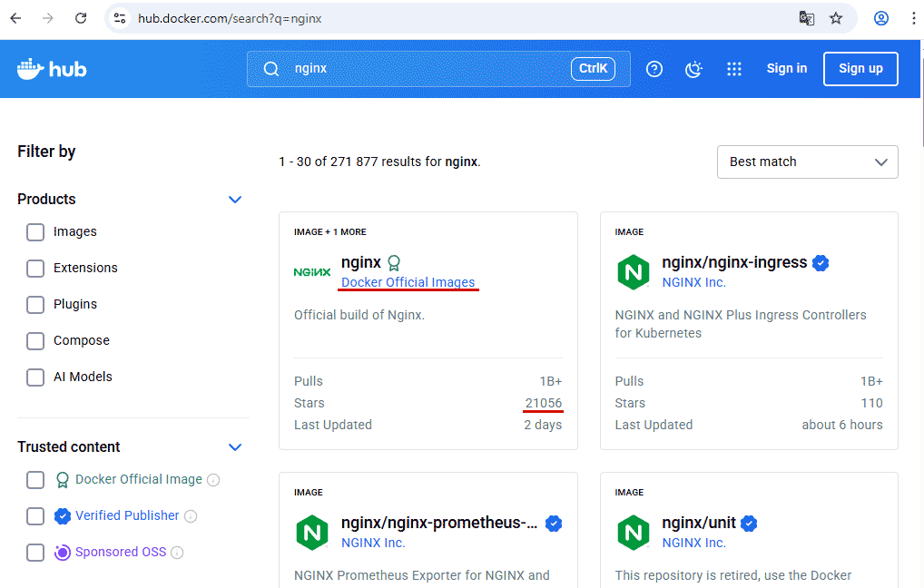Click the browser reload button
924x588 pixels.
[x=81, y=18]
